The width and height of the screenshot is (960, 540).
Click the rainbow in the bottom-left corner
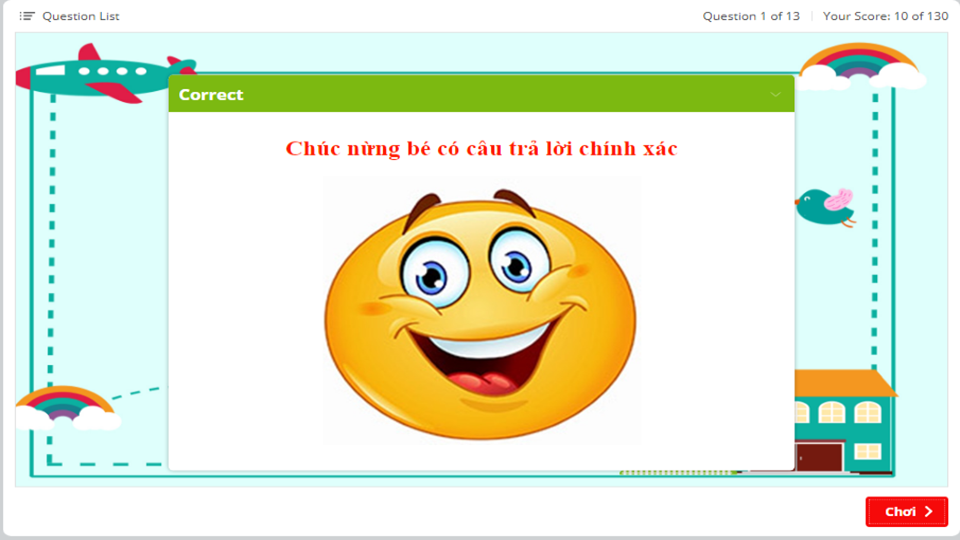click(64, 400)
